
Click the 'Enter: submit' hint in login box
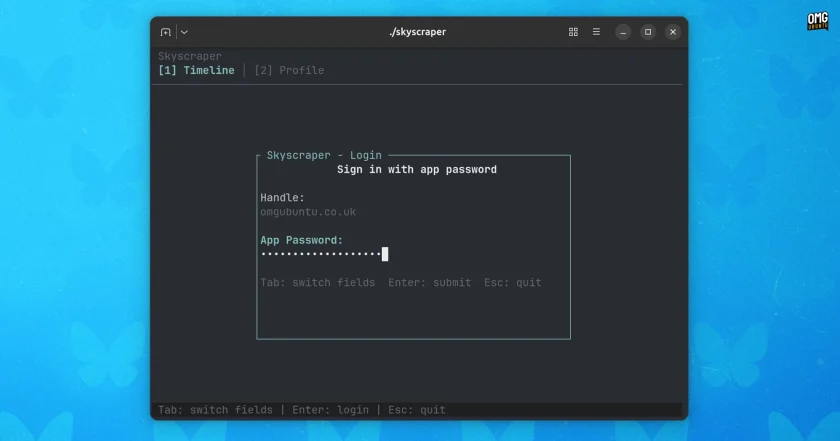pos(430,283)
